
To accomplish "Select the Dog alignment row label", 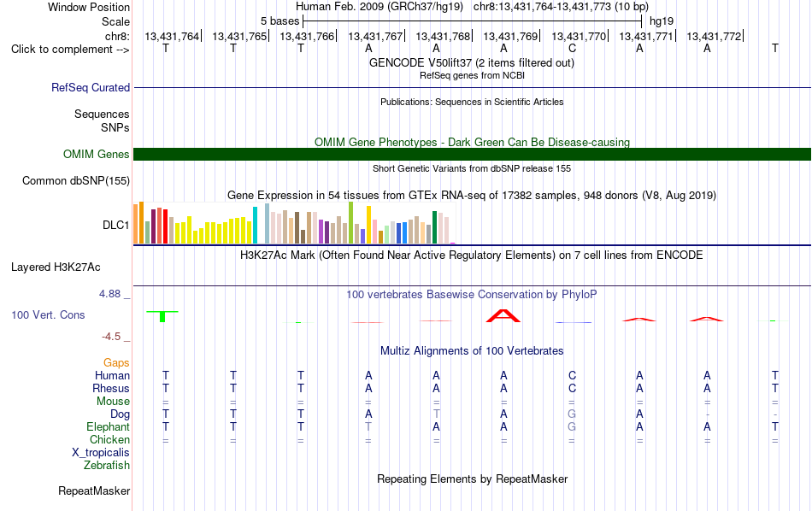I will [x=120, y=414].
